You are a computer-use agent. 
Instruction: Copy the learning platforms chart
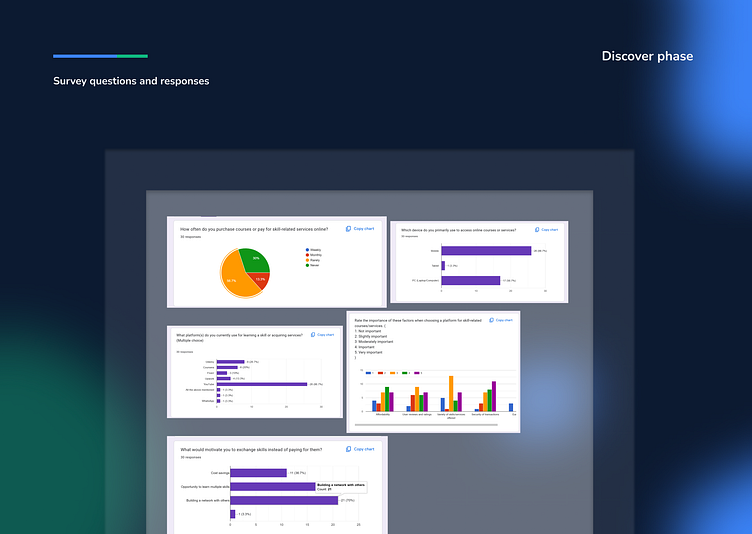(x=323, y=335)
